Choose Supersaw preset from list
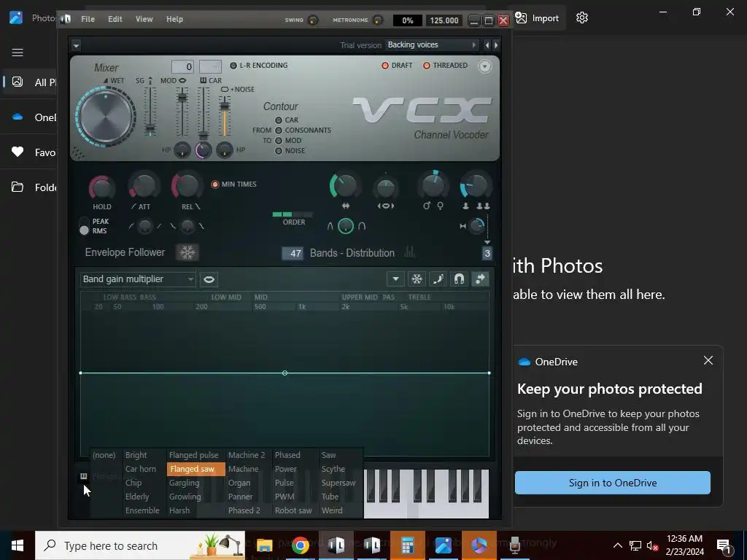747x560 pixels. click(338, 483)
